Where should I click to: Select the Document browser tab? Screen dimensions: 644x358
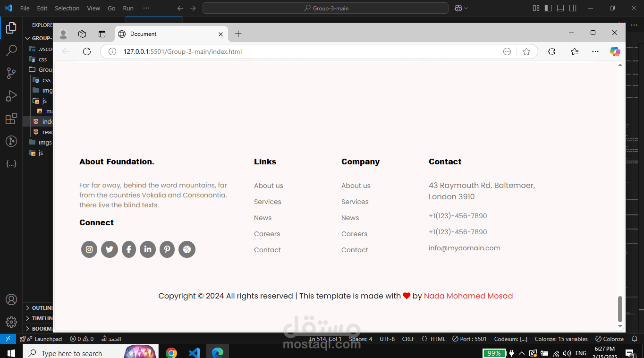tap(171, 34)
